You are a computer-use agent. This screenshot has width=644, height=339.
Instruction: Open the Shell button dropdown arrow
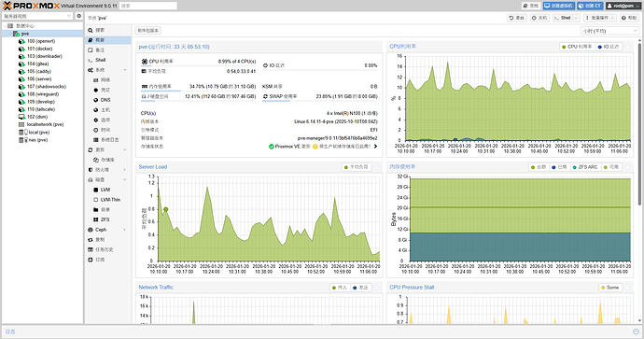tap(576, 18)
